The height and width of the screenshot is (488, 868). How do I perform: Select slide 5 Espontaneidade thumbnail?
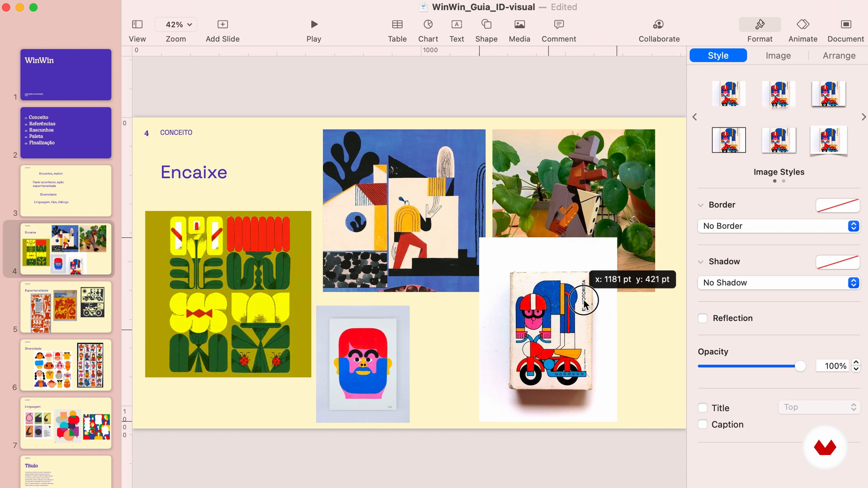click(66, 307)
